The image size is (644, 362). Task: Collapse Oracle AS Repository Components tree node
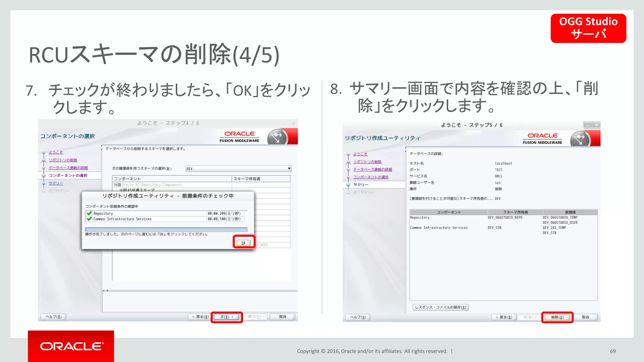(115, 185)
